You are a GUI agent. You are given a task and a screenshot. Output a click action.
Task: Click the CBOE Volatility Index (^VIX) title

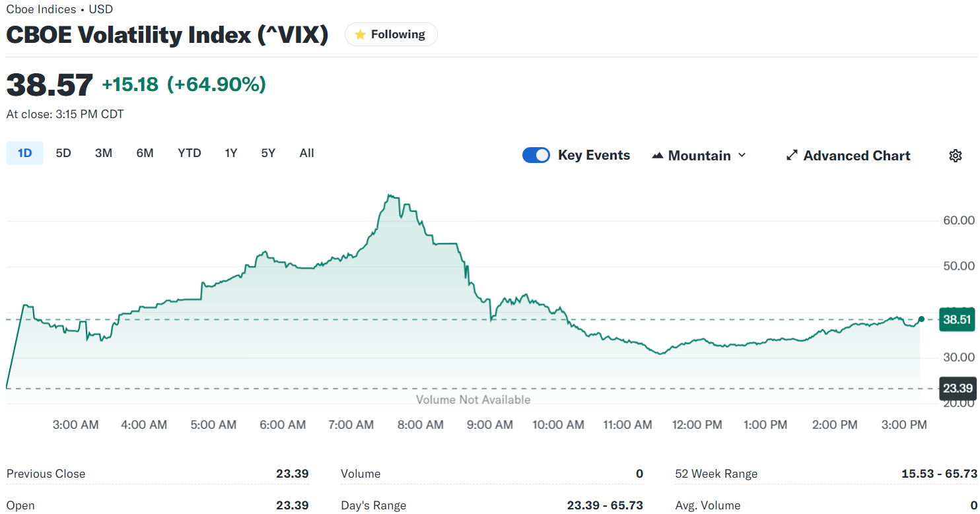[167, 34]
